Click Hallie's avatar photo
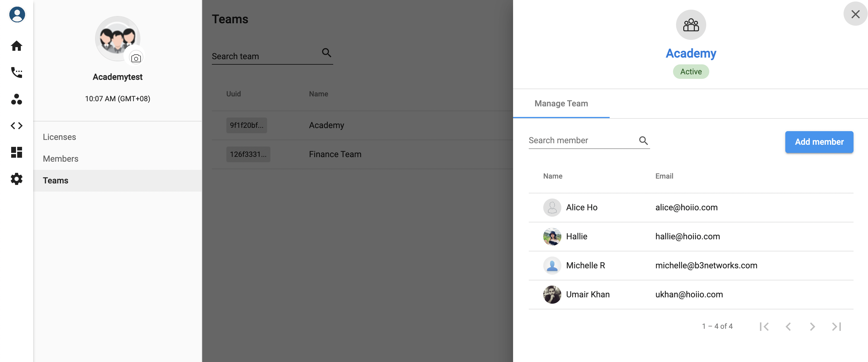The height and width of the screenshot is (362, 868). pos(552,237)
